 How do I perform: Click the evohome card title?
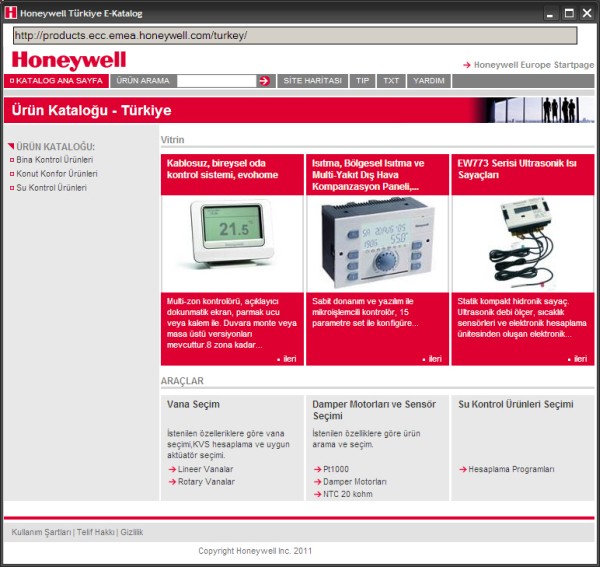pos(222,169)
